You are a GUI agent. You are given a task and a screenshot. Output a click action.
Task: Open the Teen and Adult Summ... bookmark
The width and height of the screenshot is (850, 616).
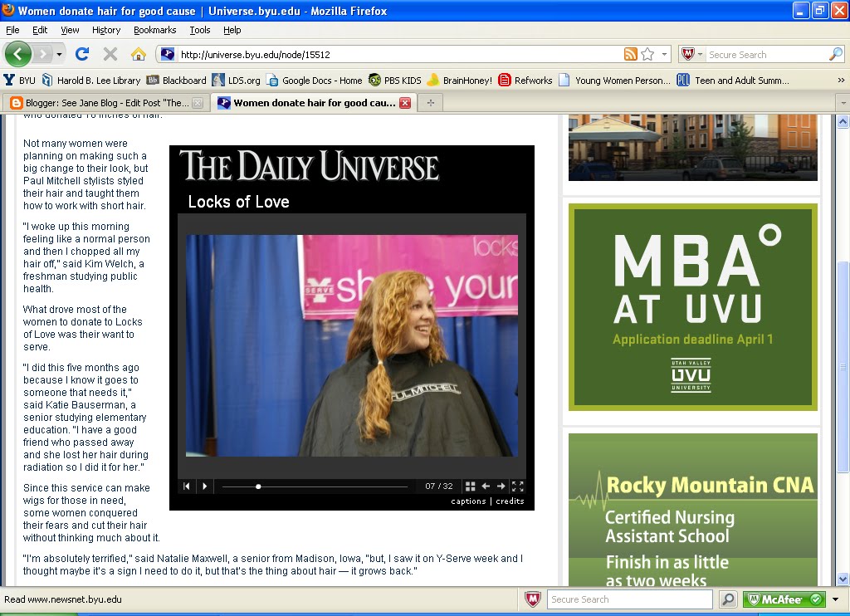click(734, 81)
